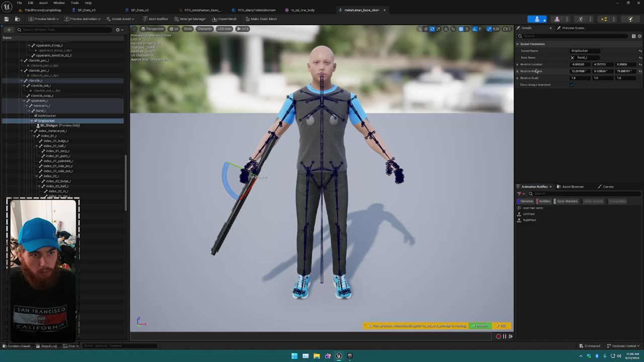
Task: Switch to the BP_Dom_v3 tab
Action: pyautogui.click(x=86, y=10)
